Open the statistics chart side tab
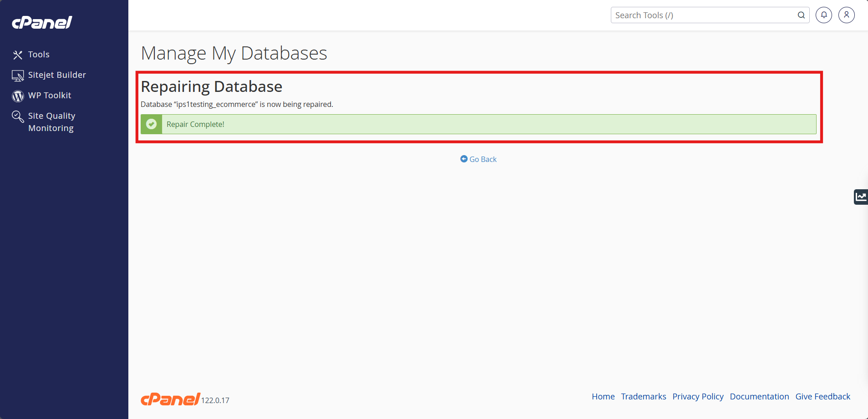The height and width of the screenshot is (419, 868). pyautogui.click(x=861, y=197)
